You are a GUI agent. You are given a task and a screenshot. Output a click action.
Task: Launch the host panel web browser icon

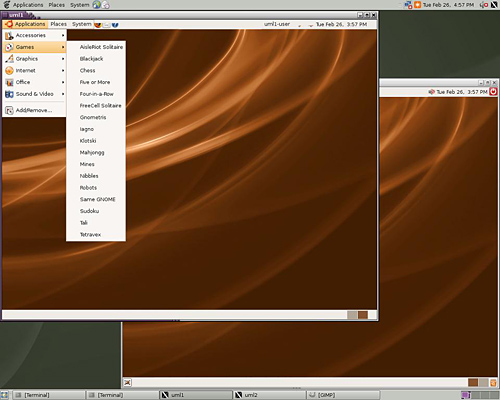point(97,5)
